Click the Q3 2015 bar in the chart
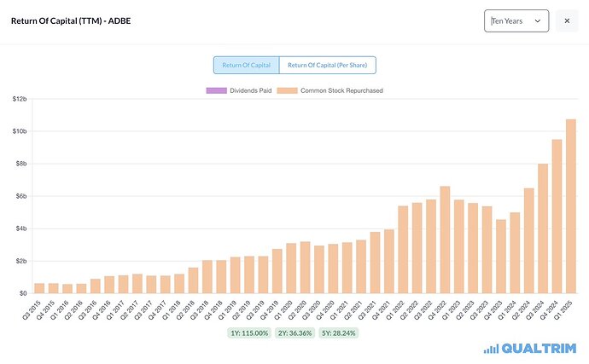The width and height of the screenshot is (589, 364). (x=39, y=288)
